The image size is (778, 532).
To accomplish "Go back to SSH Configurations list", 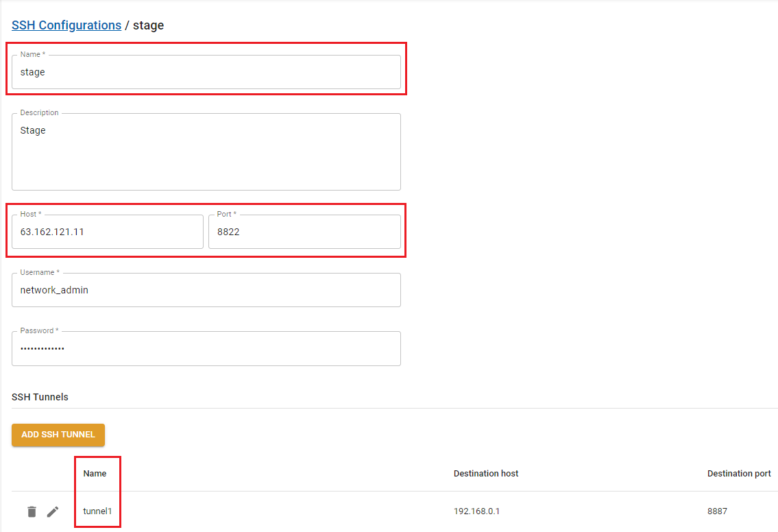I will click(66, 25).
